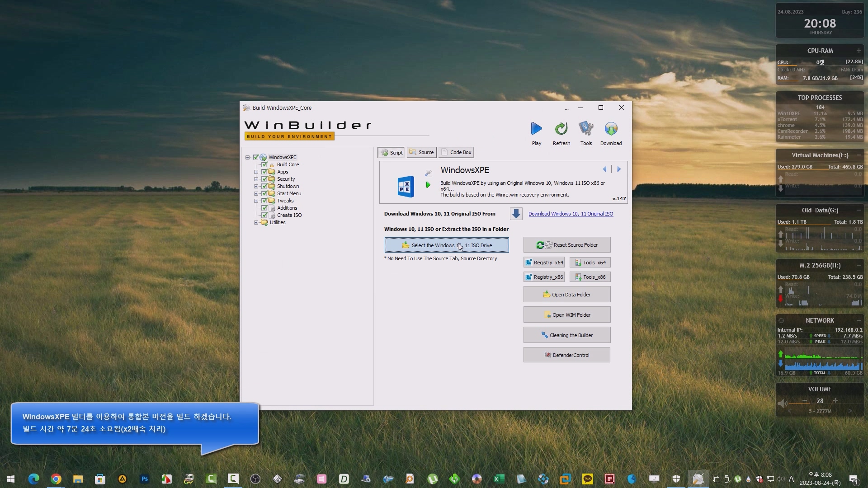This screenshot has width=868, height=488.
Task: Toggle the Apps checkbox
Action: tap(264, 172)
